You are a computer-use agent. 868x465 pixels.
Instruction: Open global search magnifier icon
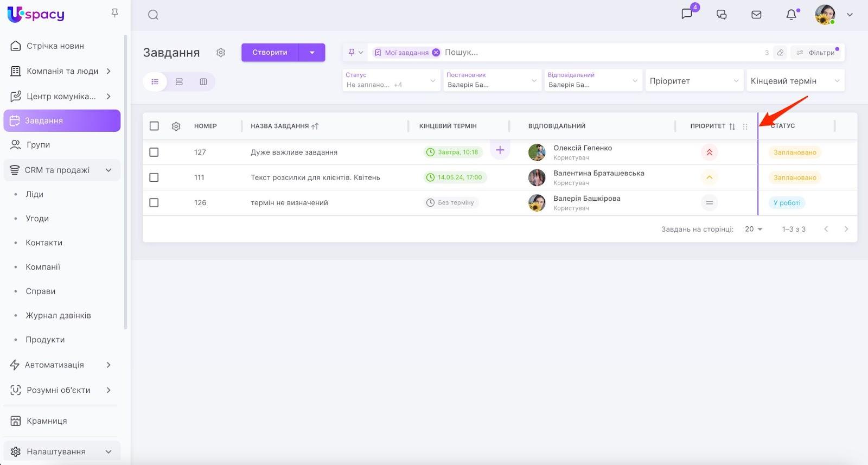[x=153, y=15]
